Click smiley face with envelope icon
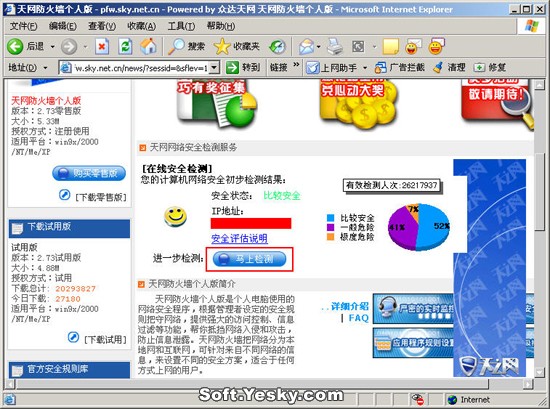The height and width of the screenshot is (409, 550). tap(413, 47)
